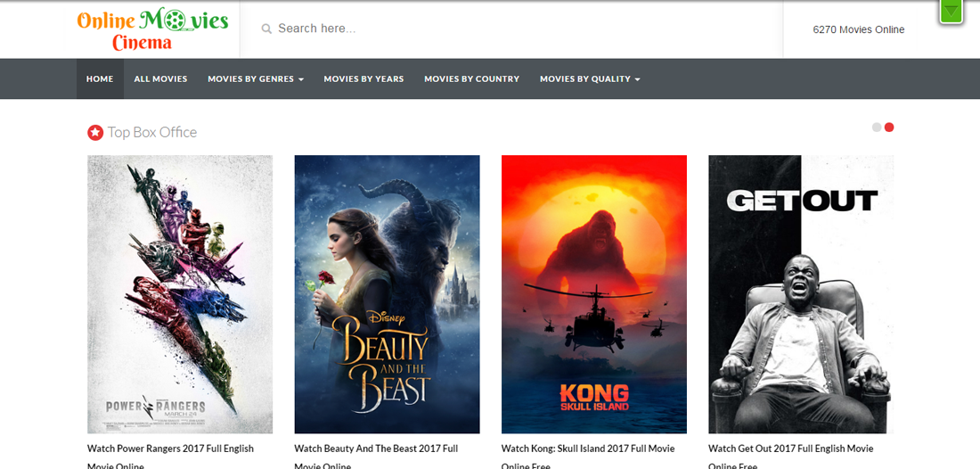
Task: Expand the Movies By Quality dropdown
Action: click(x=590, y=78)
